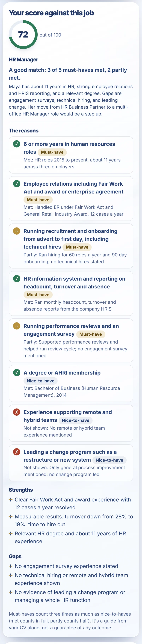Click Must-have badge on "HR information system" card

(x=38, y=295)
